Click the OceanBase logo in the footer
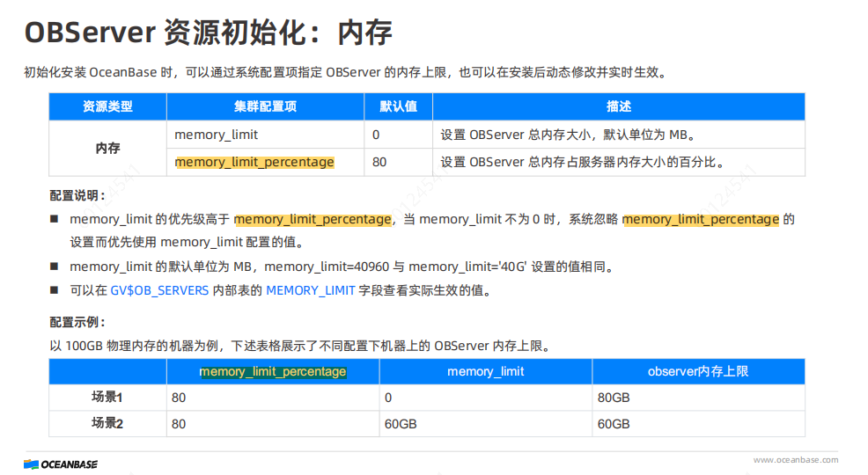The height and width of the screenshot is (475, 868). 61,464
